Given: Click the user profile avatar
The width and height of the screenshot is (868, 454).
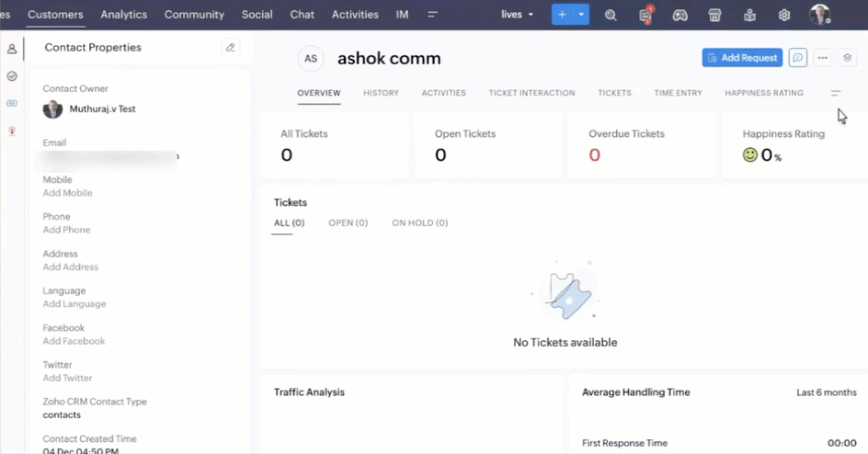Looking at the screenshot, I should tap(819, 15).
